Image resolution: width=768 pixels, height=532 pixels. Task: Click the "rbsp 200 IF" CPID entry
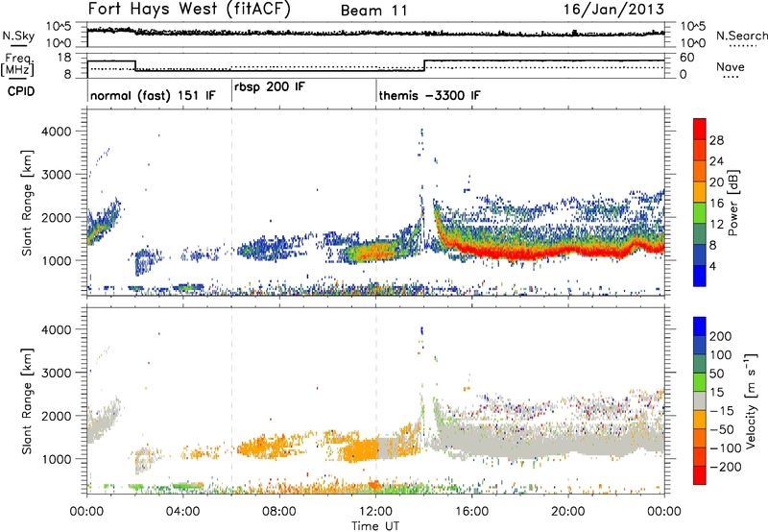coord(270,87)
